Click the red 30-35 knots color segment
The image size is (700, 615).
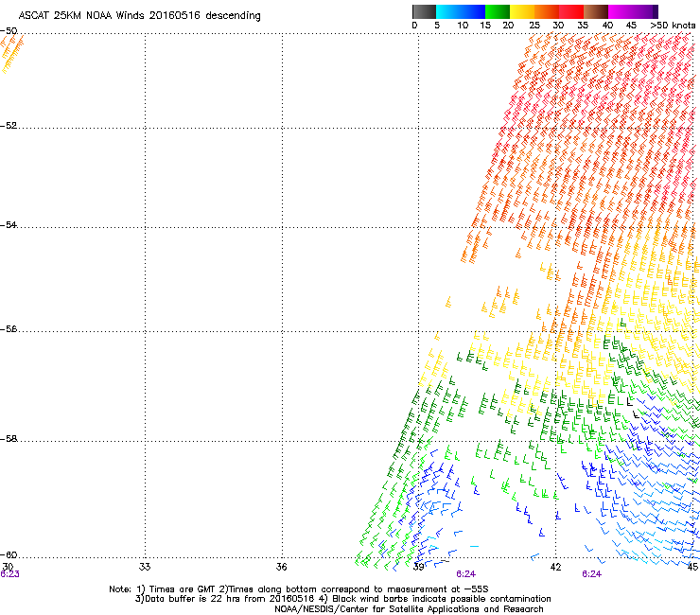tap(571, 11)
